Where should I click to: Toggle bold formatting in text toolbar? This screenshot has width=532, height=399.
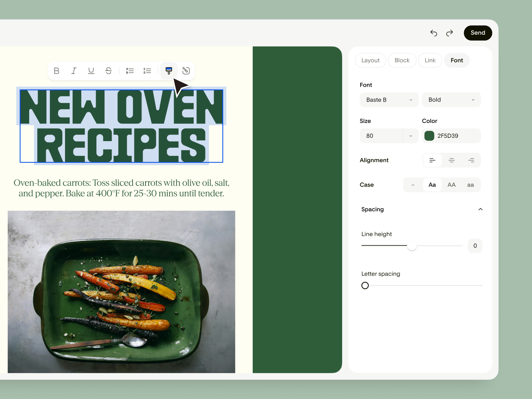(57, 71)
